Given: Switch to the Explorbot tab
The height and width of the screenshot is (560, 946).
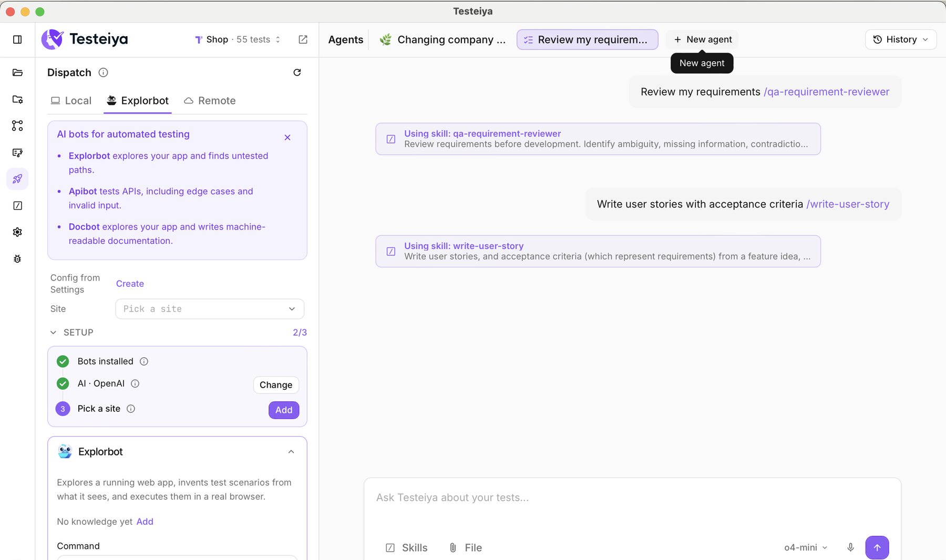Looking at the screenshot, I should (138, 101).
